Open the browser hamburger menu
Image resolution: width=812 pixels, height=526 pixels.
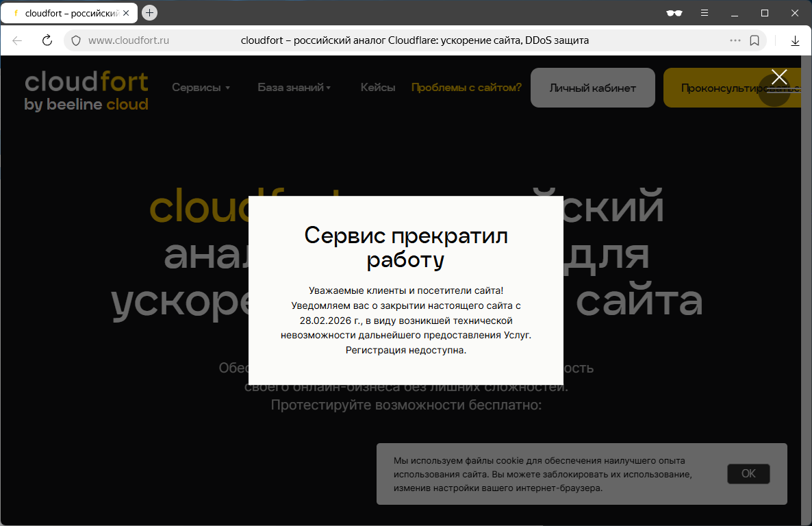(705, 13)
